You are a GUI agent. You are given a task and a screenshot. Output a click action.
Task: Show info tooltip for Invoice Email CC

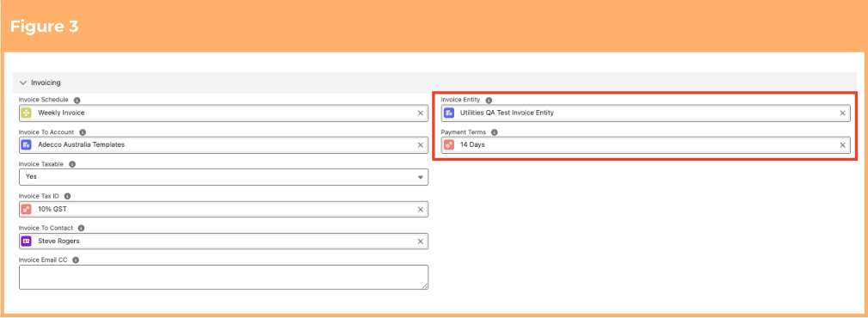(76, 260)
